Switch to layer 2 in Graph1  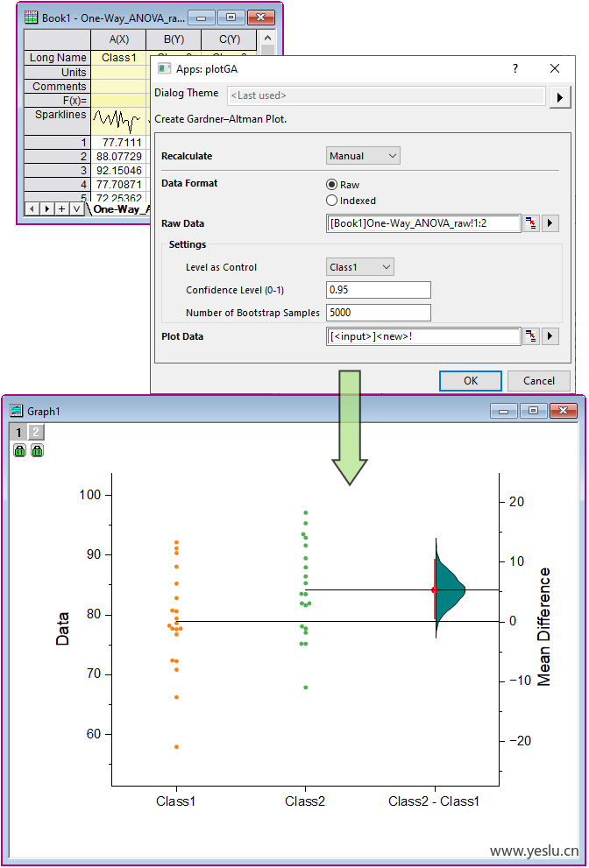point(35,432)
